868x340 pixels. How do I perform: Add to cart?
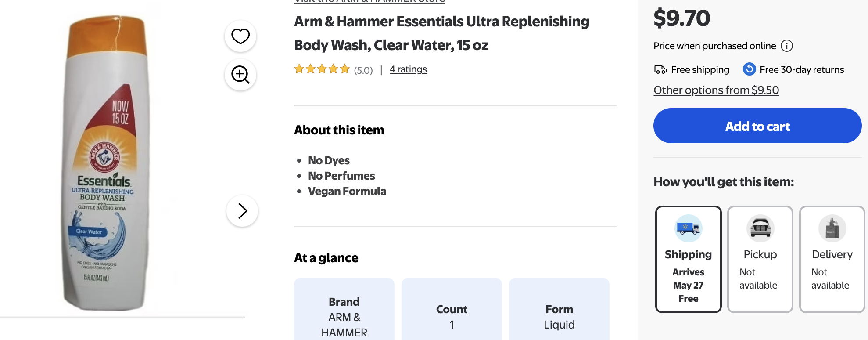757,126
